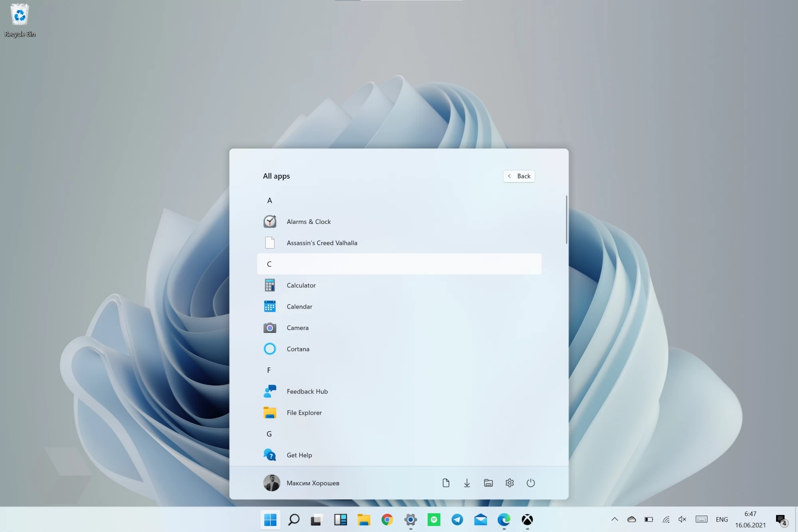Open Settings gear in Start footer
The width and height of the screenshot is (798, 532).
click(510, 483)
